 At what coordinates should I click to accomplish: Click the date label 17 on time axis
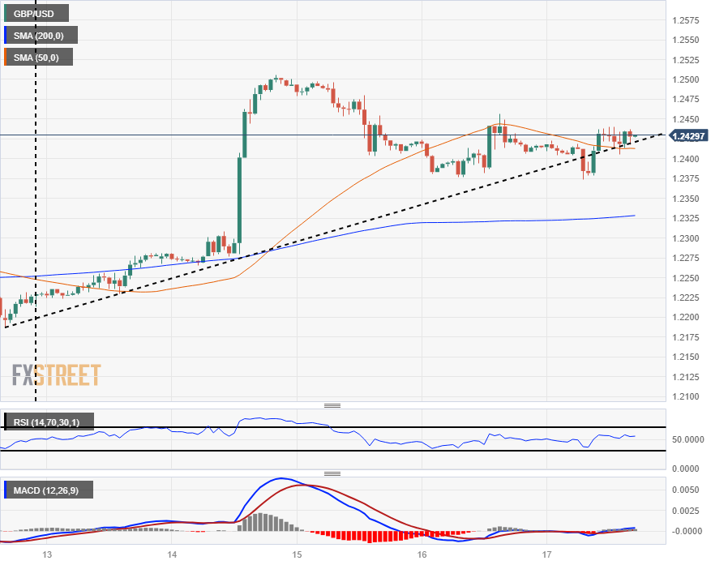click(x=547, y=554)
